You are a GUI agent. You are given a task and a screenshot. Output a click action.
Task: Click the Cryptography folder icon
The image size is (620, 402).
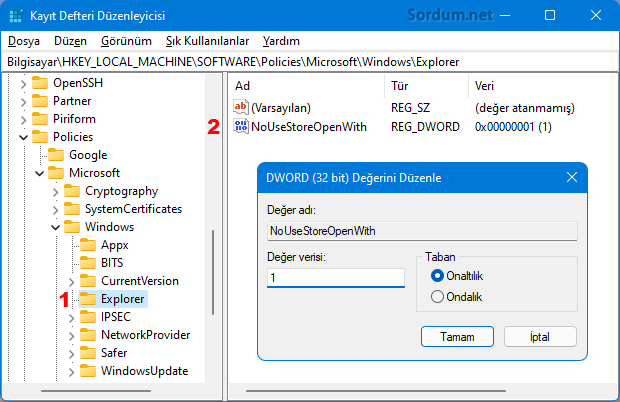coord(72,191)
